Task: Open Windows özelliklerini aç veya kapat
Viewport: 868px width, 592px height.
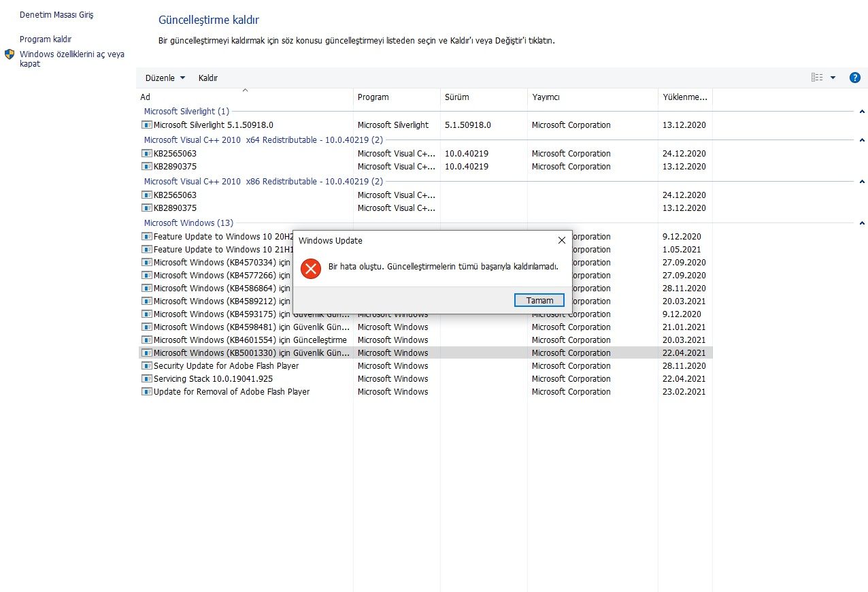Action: [x=71, y=59]
